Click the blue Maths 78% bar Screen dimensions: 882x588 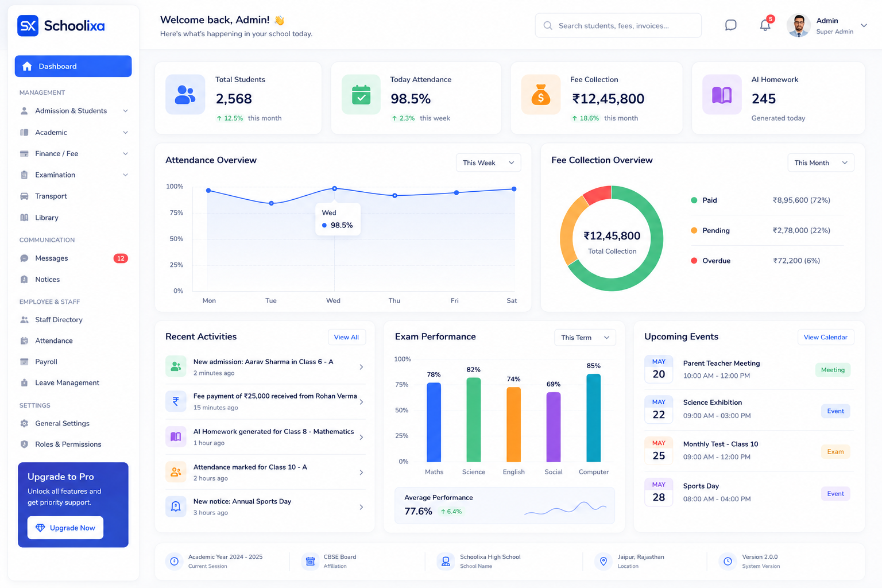click(434, 422)
